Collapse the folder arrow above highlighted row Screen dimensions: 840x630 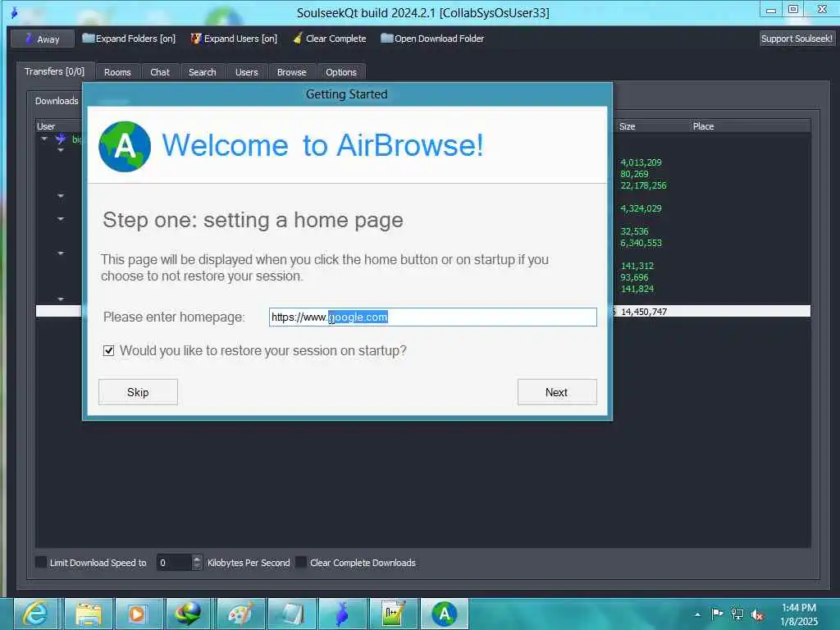click(61, 299)
